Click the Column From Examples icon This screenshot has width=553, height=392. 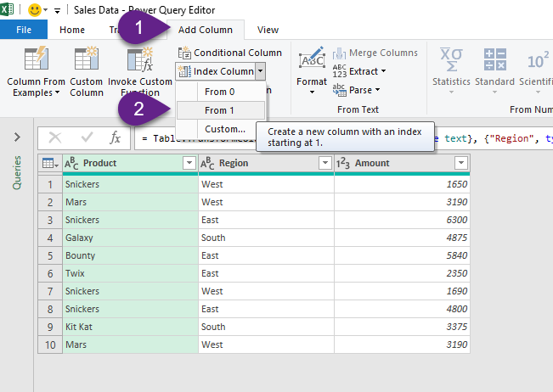(x=37, y=59)
